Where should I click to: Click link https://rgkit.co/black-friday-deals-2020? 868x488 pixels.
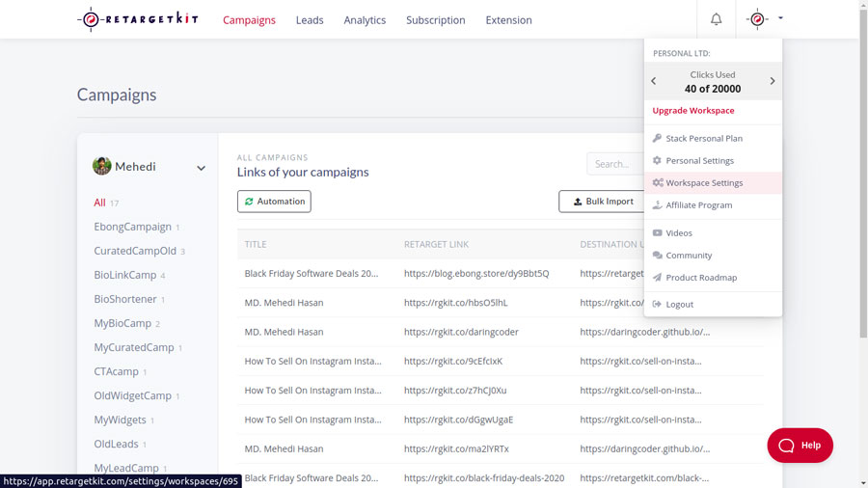pos(484,478)
